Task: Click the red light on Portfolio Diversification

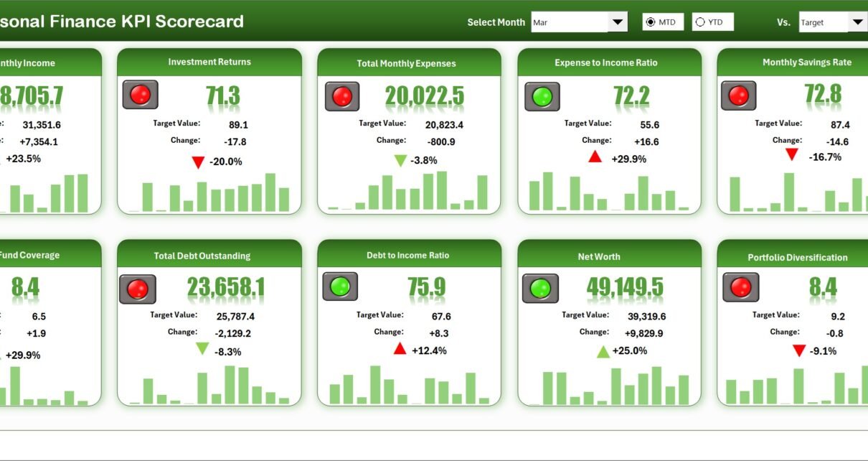Action: pyautogui.click(x=740, y=287)
